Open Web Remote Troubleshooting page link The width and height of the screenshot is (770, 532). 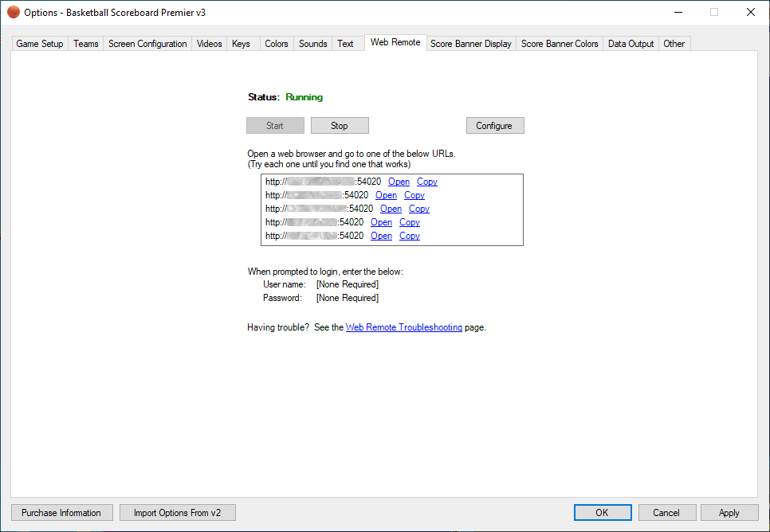tap(403, 327)
